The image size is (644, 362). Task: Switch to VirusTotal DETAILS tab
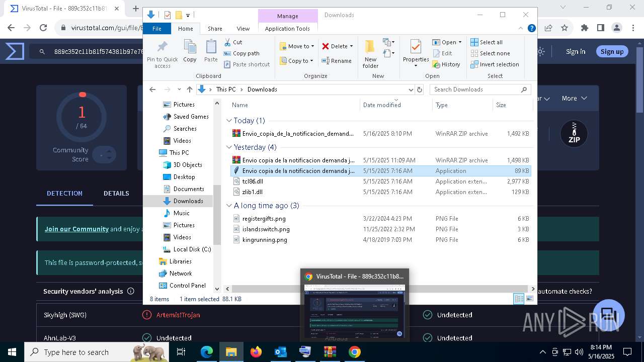pos(116,193)
